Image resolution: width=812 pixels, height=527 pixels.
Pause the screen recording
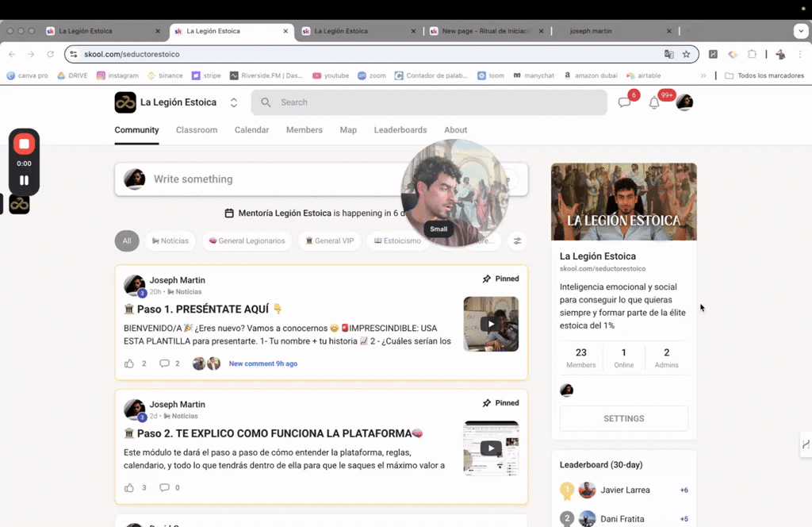(x=24, y=180)
